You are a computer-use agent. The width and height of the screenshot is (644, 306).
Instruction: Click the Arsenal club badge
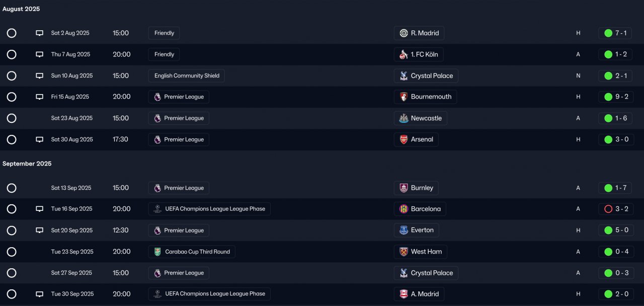click(404, 139)
